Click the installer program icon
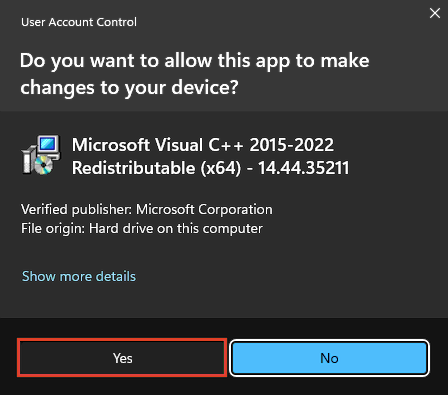The image size is (448, 395). [x=41, y=155]
